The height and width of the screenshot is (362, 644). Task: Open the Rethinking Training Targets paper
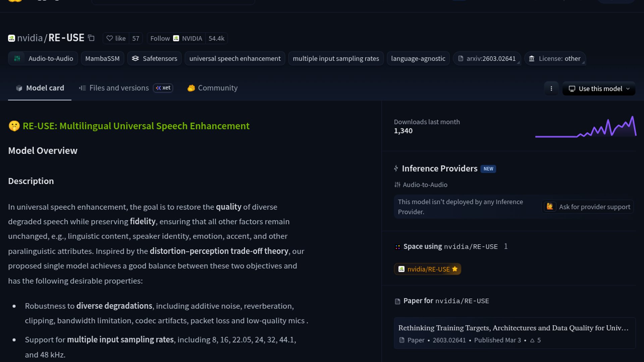tap(513, 328)
